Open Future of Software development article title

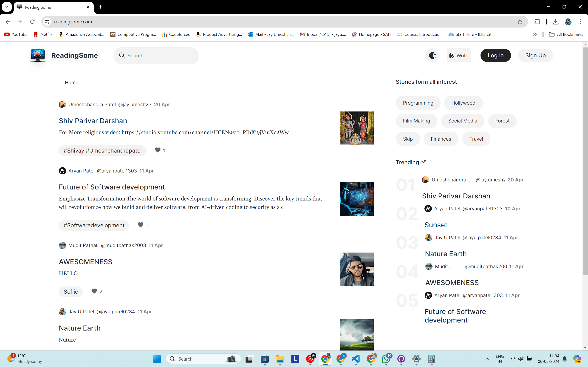[x=112, y=187]
